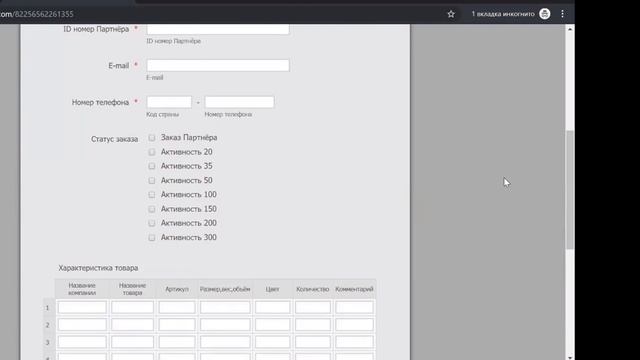The image size is (640, 360).
Task: Click row 3 'Размер,вес,объём' cell
Action: coord(225,342)
